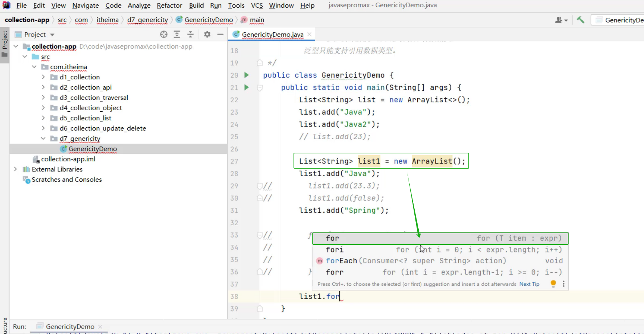Image resolution: width=644 pixels, height=334 pixels.
Task: Open Project panel settings gear
Action: 207,34
